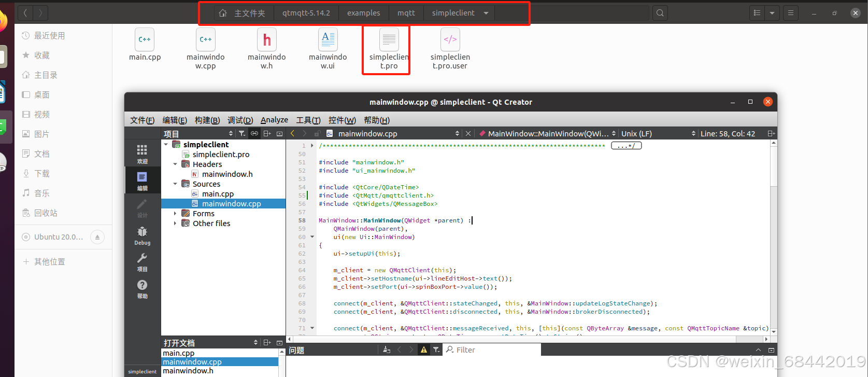
Task: Open the file manager view options dropdown
Action: (772, 13)
